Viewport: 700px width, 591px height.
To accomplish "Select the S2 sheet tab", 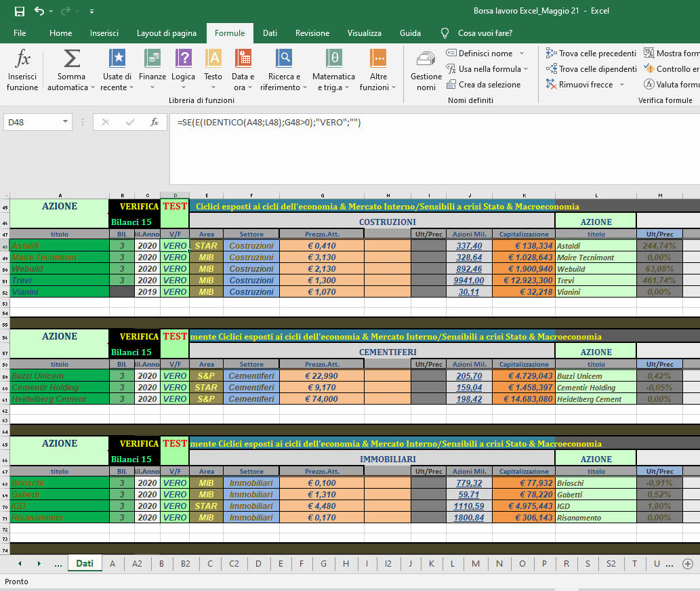I will click(x=611, y=564).
